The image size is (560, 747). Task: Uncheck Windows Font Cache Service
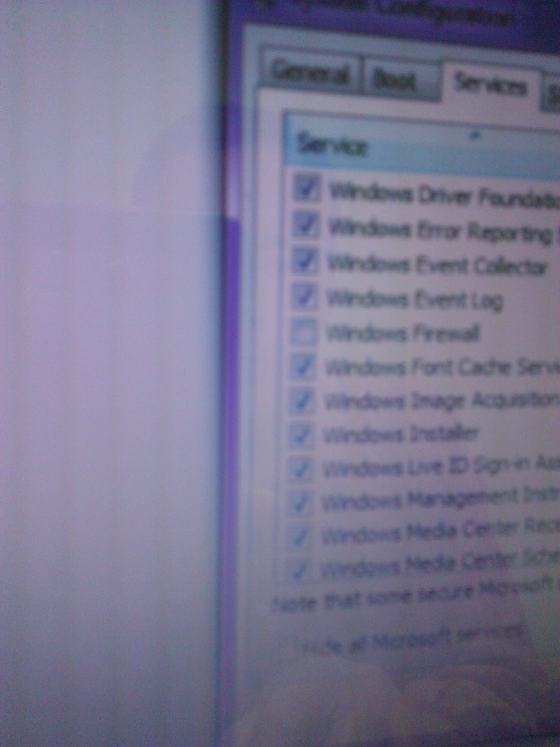tap(303, 366)
